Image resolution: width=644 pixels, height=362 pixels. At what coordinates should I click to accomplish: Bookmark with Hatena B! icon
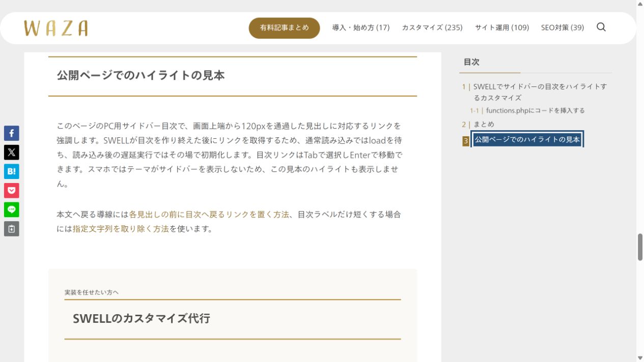click(x=12, y=171)
